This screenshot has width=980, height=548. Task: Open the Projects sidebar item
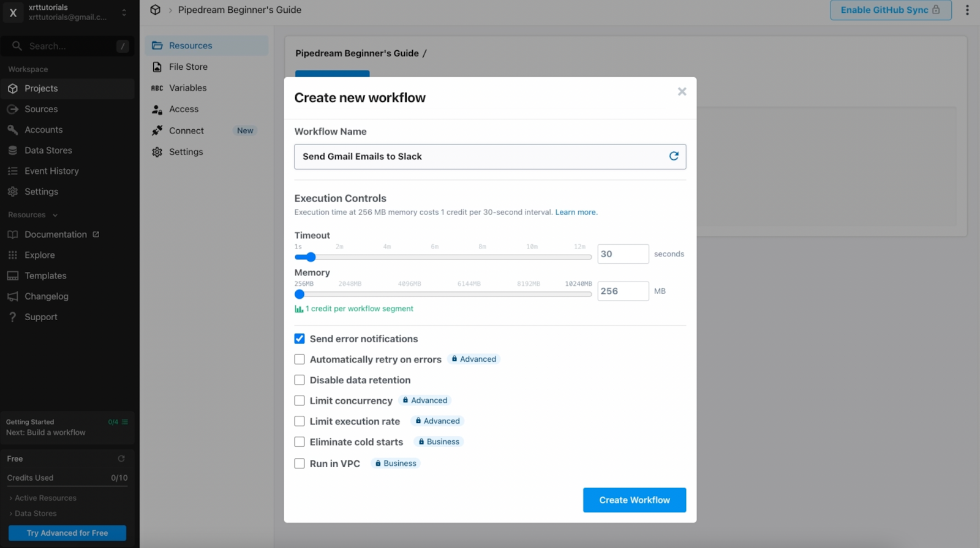coord(67,89)
